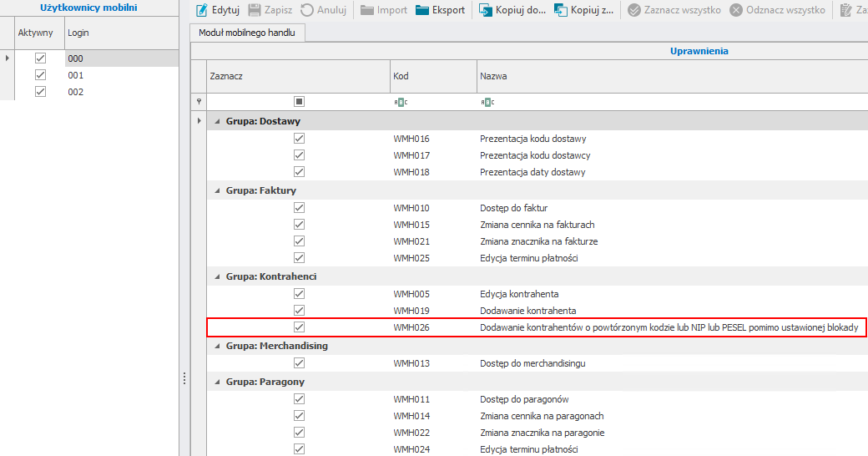Screen dimensions: 868x456
Task: Click the Kopiuj do... icon
Action: (485, 11)
